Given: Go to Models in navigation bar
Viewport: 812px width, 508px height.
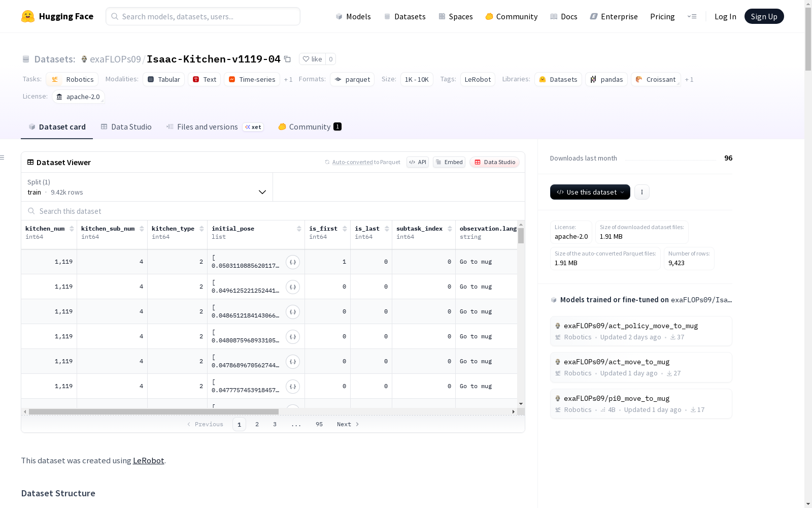Looking at the screenshot, I should (x=353, y=16).
